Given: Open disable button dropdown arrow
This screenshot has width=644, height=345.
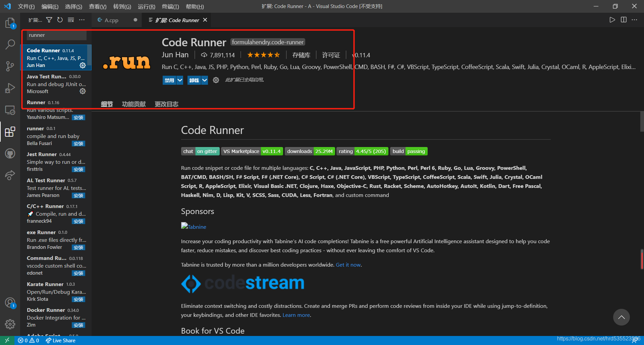Looking at the screenshot, I should [x=180, y=80].
